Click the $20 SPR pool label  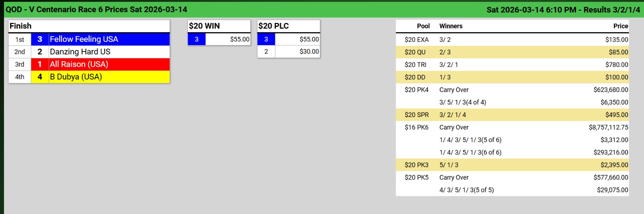[417, 115]
